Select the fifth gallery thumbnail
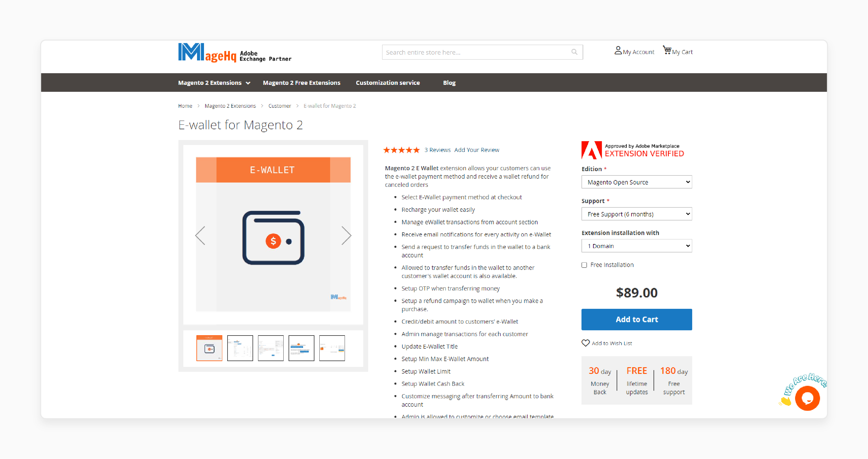This screenshot has width=868, height=459. (x=332, y=348)
